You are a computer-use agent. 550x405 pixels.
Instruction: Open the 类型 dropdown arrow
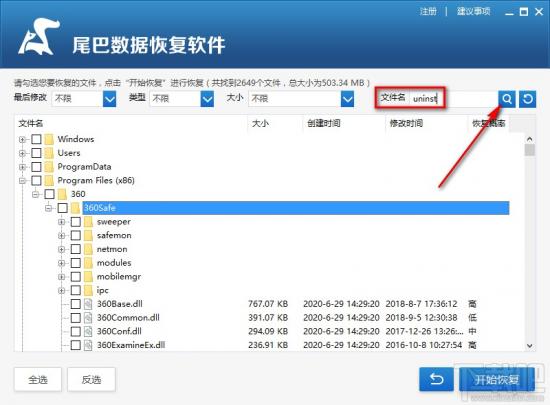coord(207,99)
